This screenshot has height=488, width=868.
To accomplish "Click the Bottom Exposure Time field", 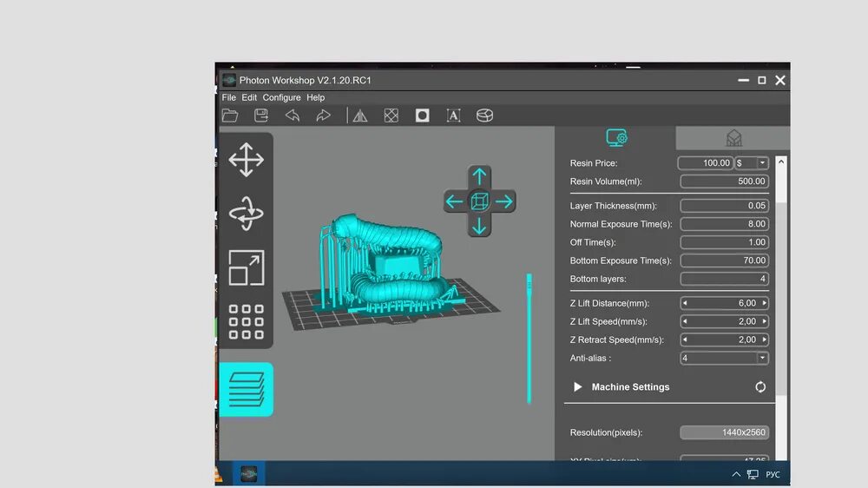I will click(724, 260).
